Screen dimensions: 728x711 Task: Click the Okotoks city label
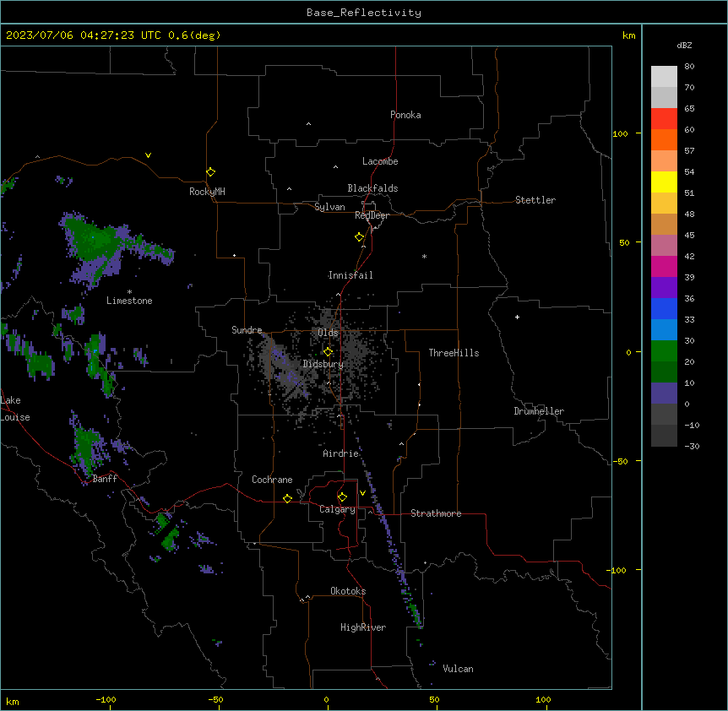(348, 591)
